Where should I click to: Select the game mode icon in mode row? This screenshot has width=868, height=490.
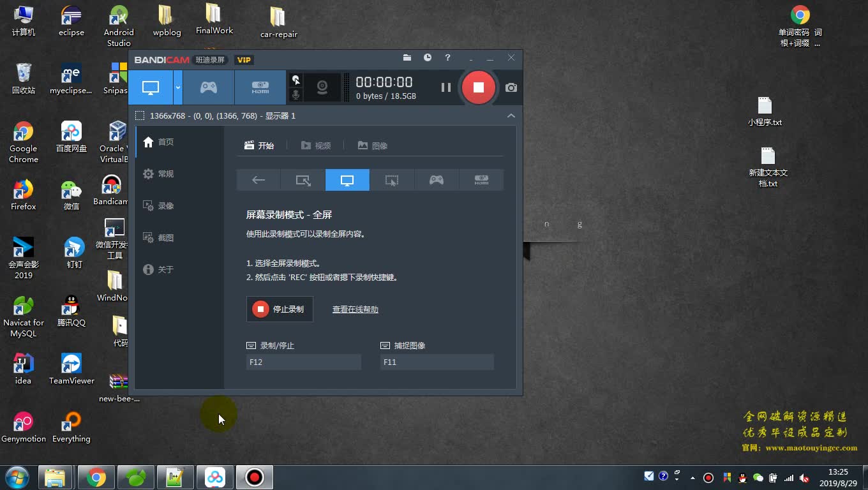click(x=437, y=180)
